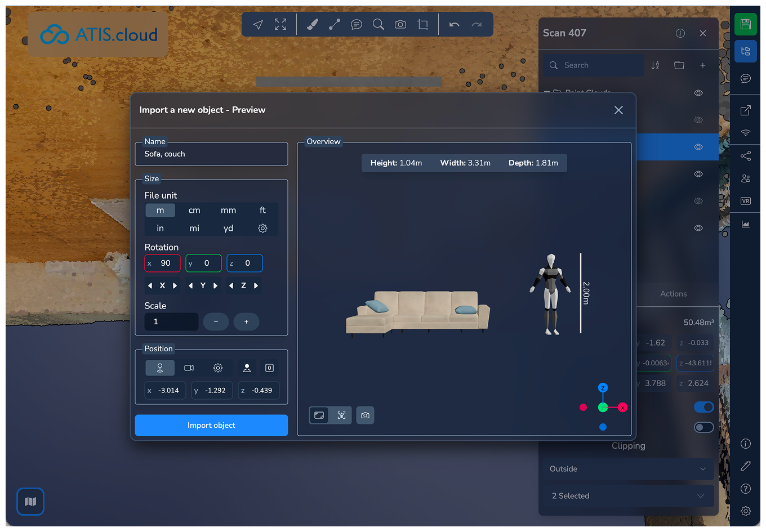Viewport: 766px width, 532px height.
Task: Click the undo arrow
Action: [x=454, y=25]
